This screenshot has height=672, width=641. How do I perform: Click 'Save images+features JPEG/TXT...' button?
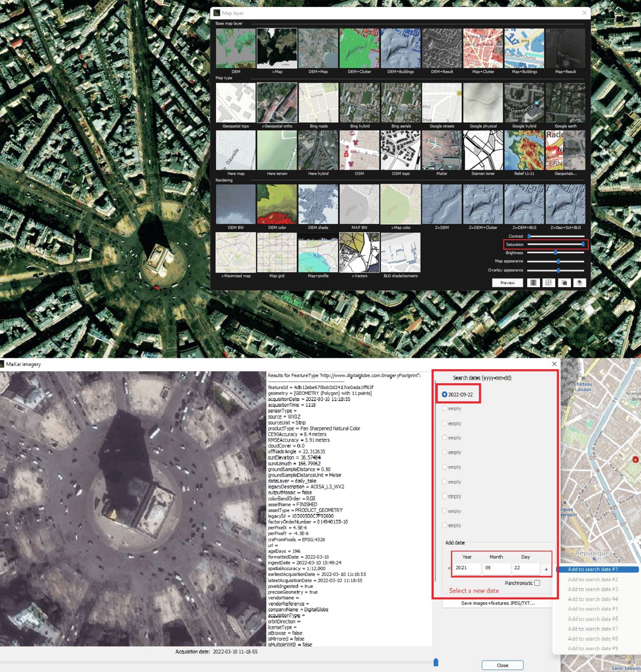[498, 603]
